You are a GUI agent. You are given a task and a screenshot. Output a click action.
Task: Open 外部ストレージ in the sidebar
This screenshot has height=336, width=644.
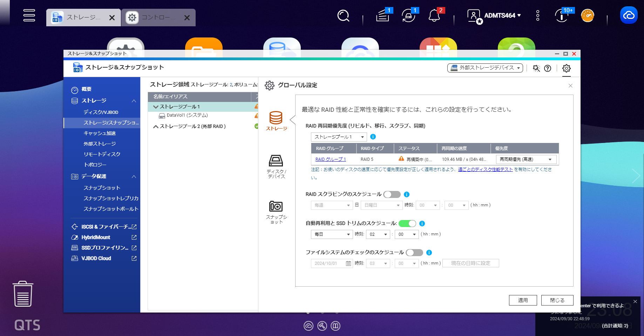pos(100,144)
